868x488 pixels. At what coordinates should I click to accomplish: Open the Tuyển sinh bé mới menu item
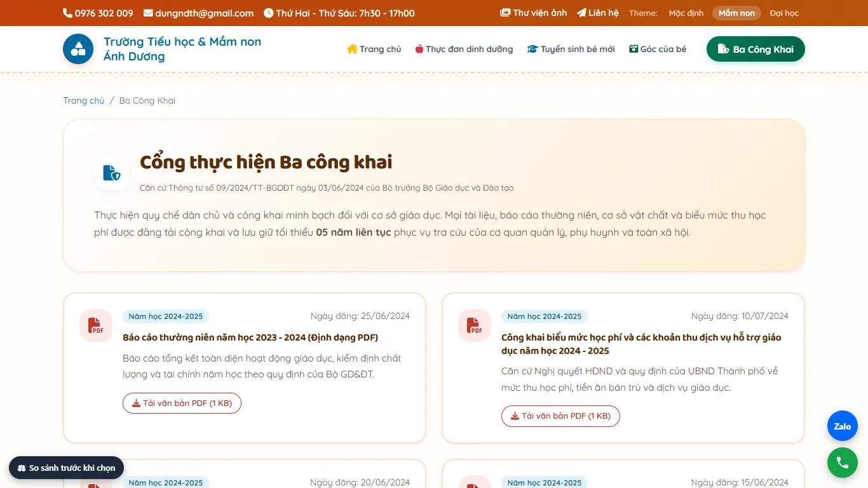571,49
